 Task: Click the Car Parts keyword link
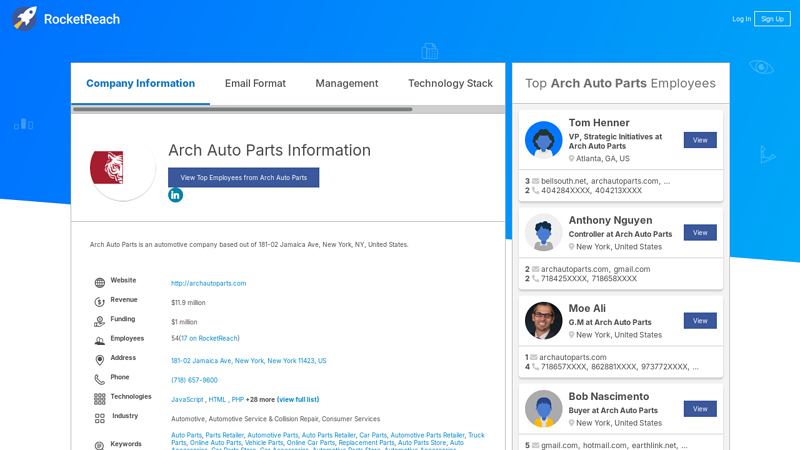coord(373,435)
